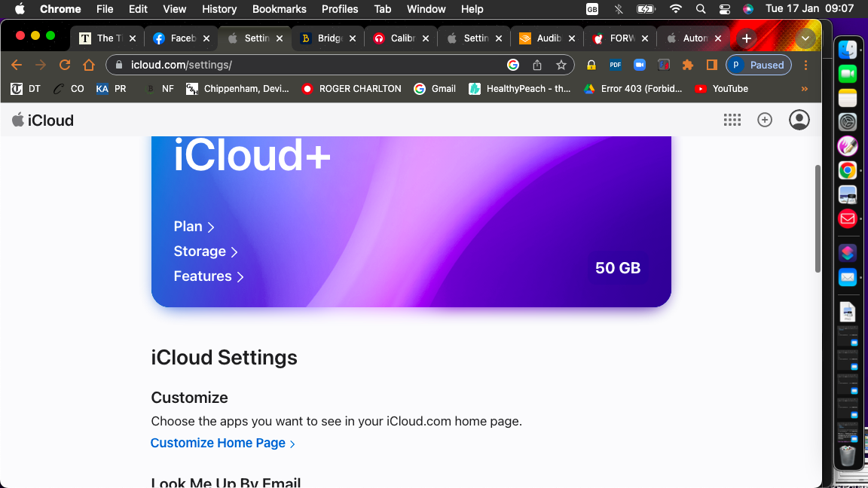Toggle the Chrome side panel icon

point(711,65)
